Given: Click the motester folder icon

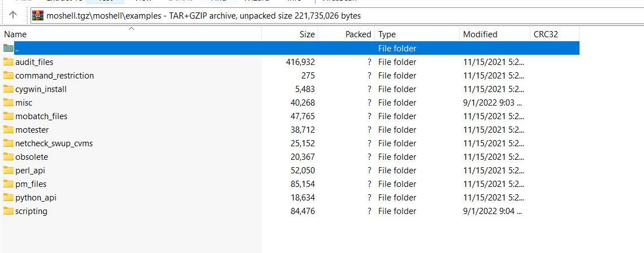Looking at the screenshot, I should [x=8, y=129].
